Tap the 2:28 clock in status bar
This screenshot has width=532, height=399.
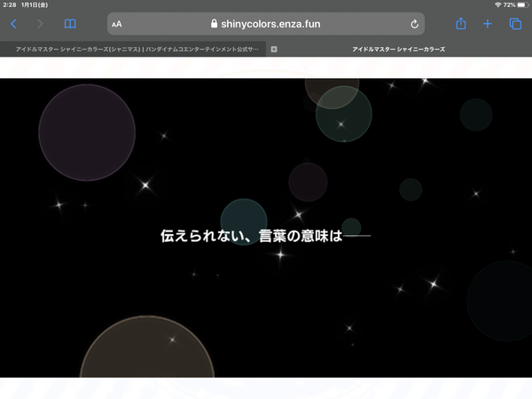(10, 4)
